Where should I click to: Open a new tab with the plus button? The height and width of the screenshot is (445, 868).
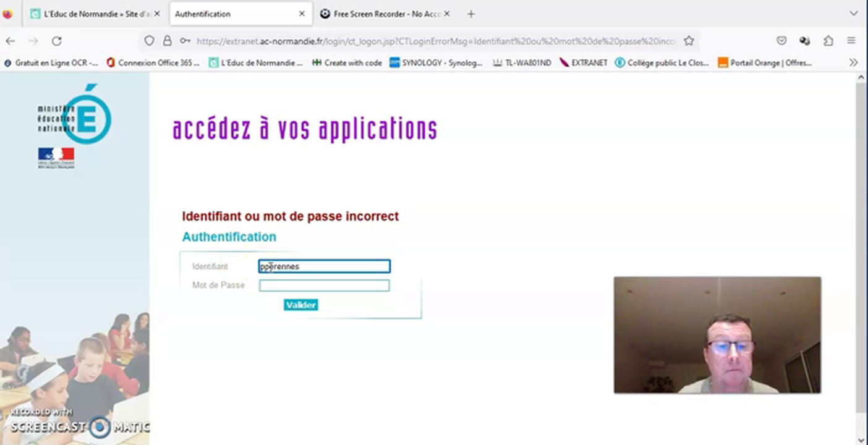(470, 14)
